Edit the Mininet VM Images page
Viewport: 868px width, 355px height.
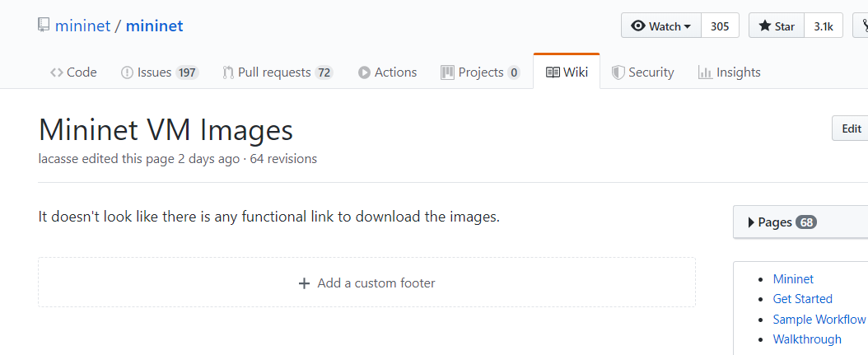click(x=850, y=128)
